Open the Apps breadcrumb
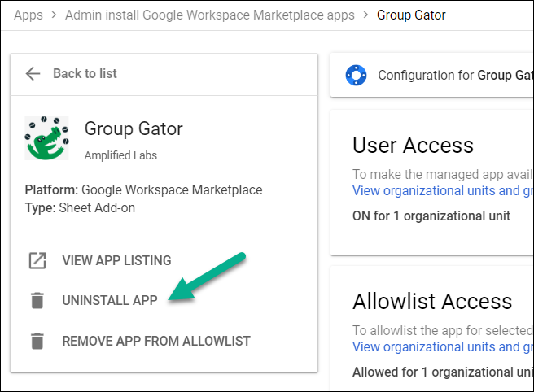The width and height of the screenshot is (534, 392). coord(28,15)
